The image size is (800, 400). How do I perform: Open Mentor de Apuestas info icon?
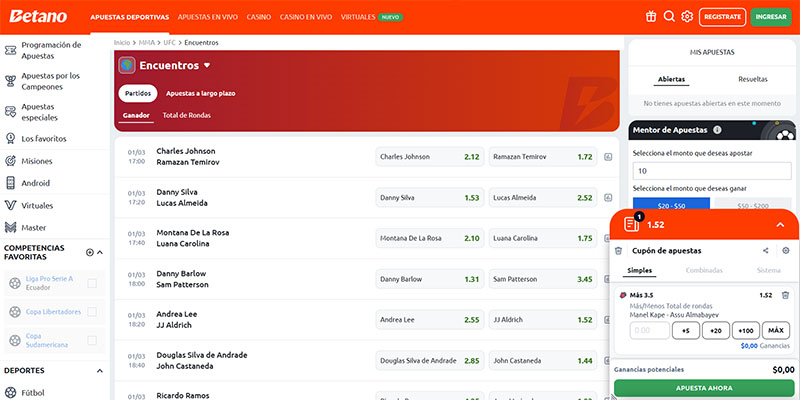(x=717, y=130)
